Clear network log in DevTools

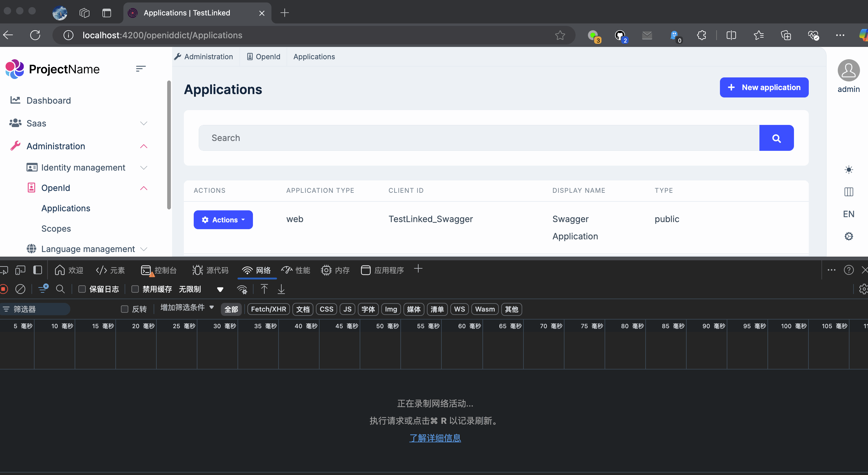pos(20,289)
